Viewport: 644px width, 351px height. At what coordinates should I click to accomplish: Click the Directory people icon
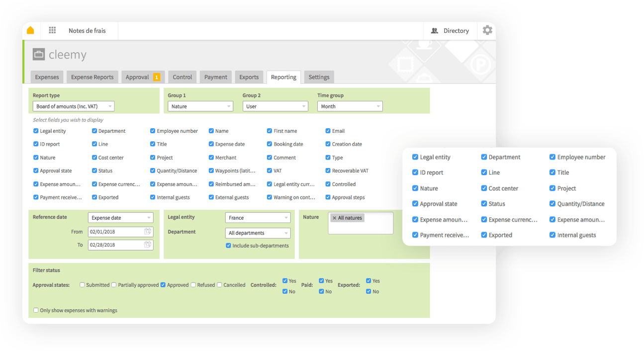435,31
